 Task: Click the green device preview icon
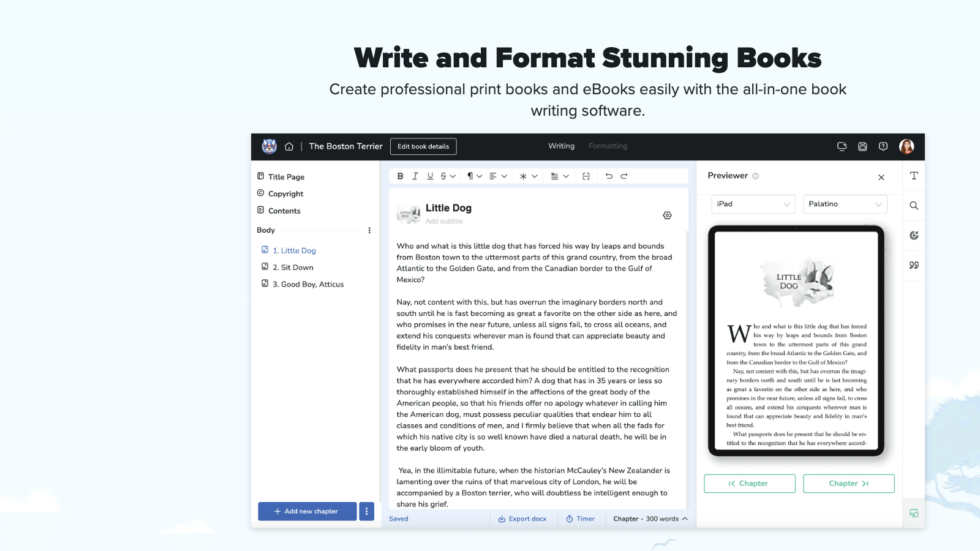click(x=914, y=513)
